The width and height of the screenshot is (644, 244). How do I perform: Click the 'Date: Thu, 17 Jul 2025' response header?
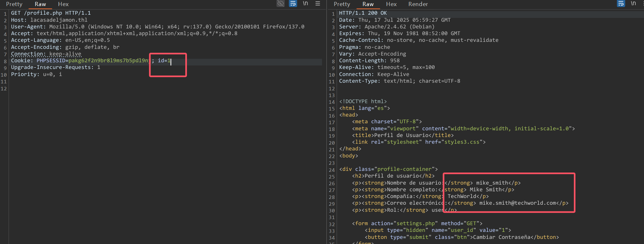click(395, 20)
